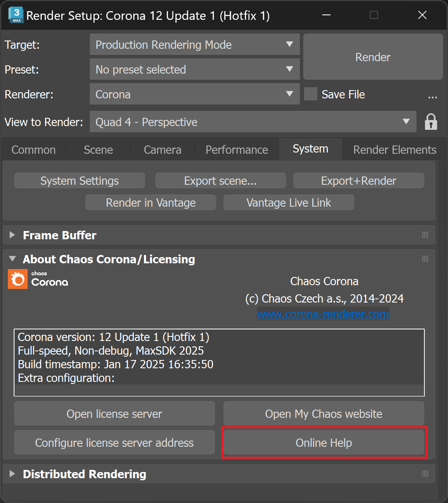This screenshot has height=503, width=448.
Task: Switch to the Common tab
Action: pyautogui.click(x=34, y=150)
